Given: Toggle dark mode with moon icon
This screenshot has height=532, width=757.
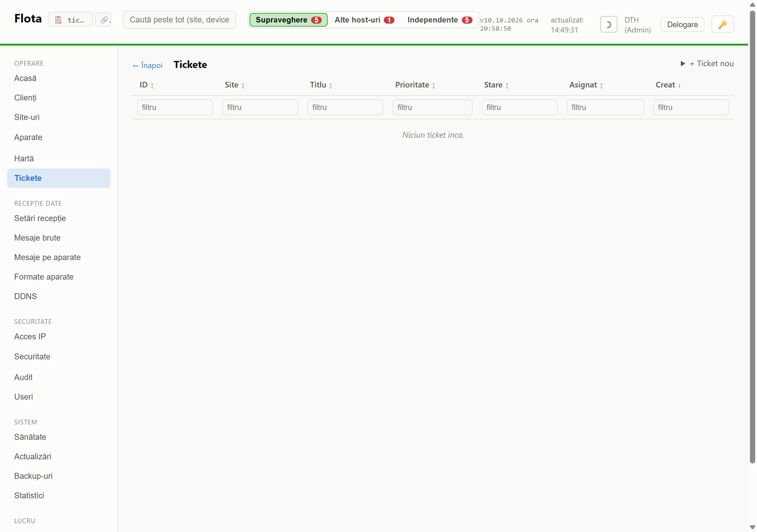Looking at the screenshot, I should point(608,25).
